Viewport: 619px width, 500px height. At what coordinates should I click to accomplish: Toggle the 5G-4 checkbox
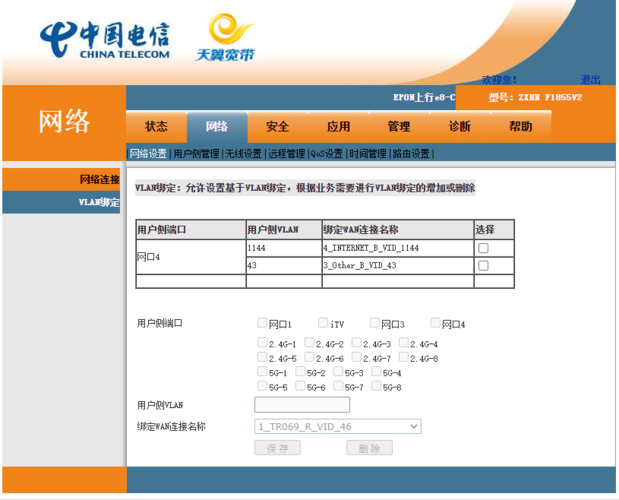376,371
